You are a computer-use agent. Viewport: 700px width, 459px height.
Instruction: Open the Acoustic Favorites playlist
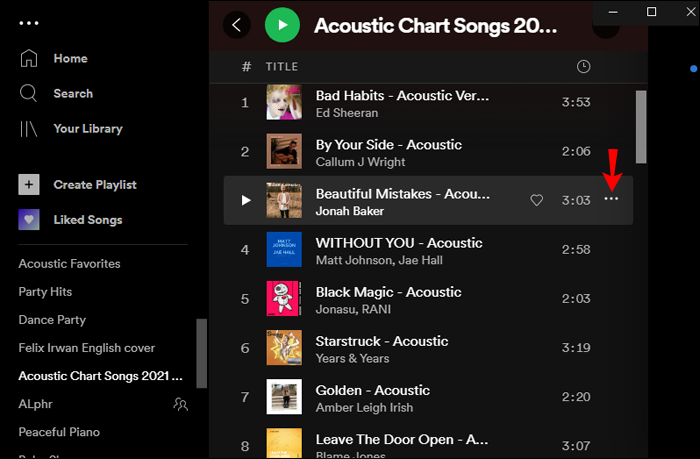pos(69,264)
